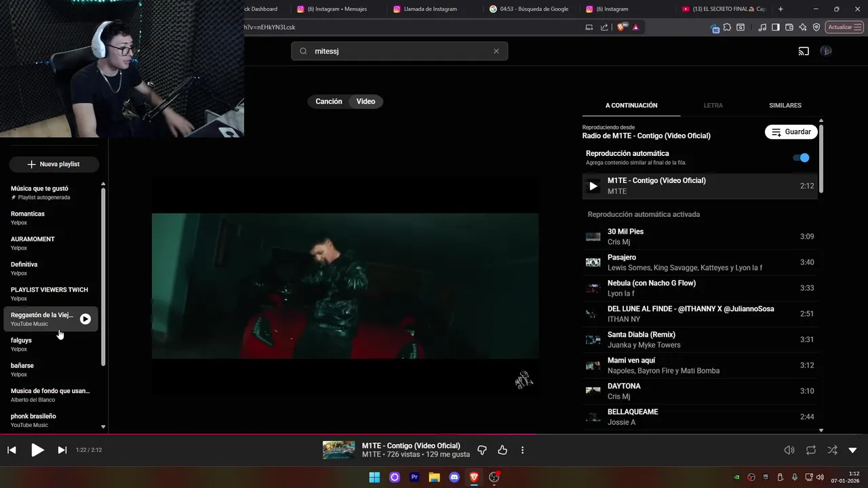
Task: Open the Definitiva playlist
Action: pyautogui.click(x=51, y=268)
